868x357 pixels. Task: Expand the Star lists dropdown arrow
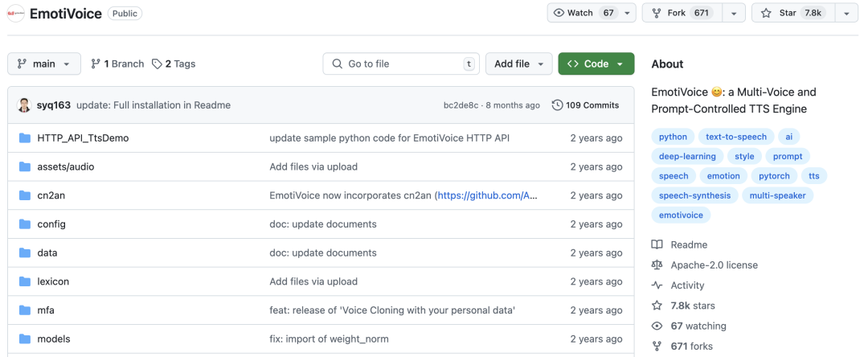tap(846, 14)
